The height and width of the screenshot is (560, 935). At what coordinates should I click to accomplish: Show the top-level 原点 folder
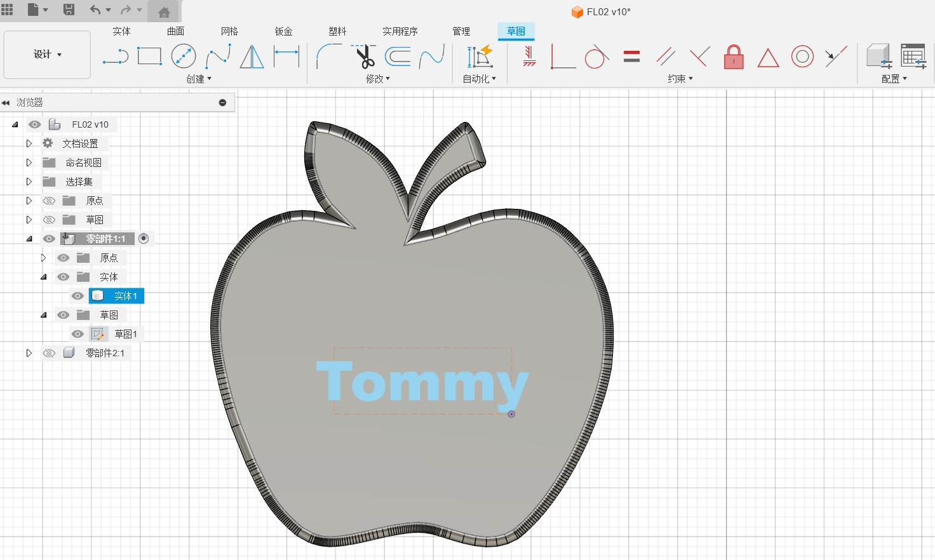click(x=49, y=201)
